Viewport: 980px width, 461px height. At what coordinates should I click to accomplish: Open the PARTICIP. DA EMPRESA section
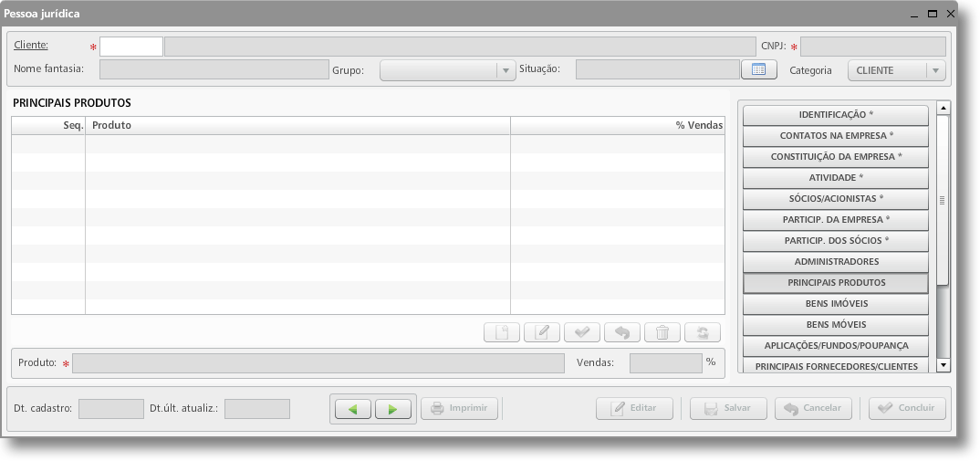(x=836, y=220)
